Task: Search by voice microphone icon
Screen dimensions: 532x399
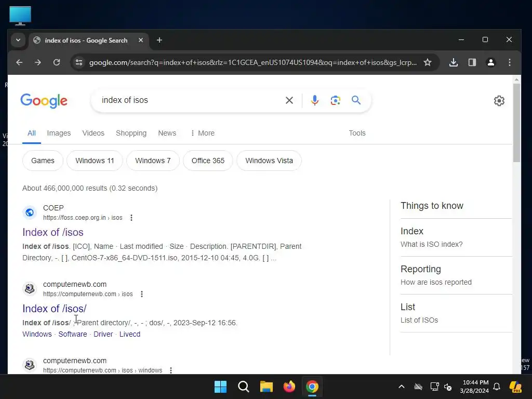Action: [315, 100]
